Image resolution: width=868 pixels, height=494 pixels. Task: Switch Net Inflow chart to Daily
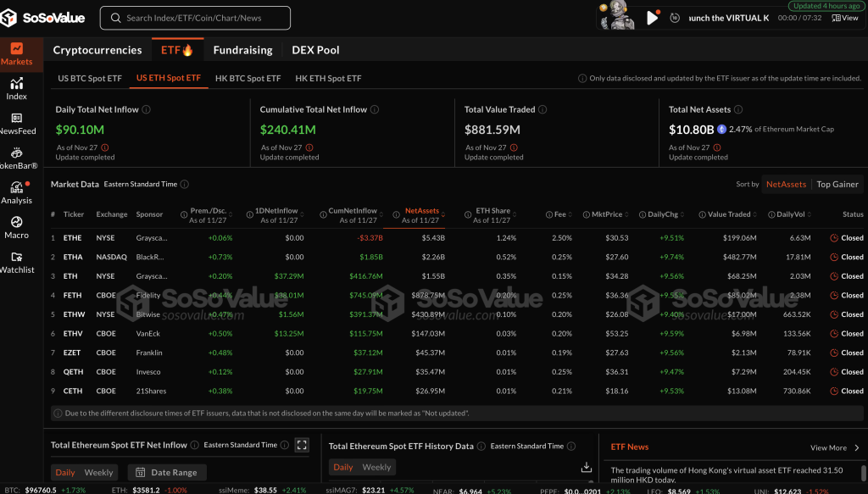pyautogui.click(x=65, y=473)
